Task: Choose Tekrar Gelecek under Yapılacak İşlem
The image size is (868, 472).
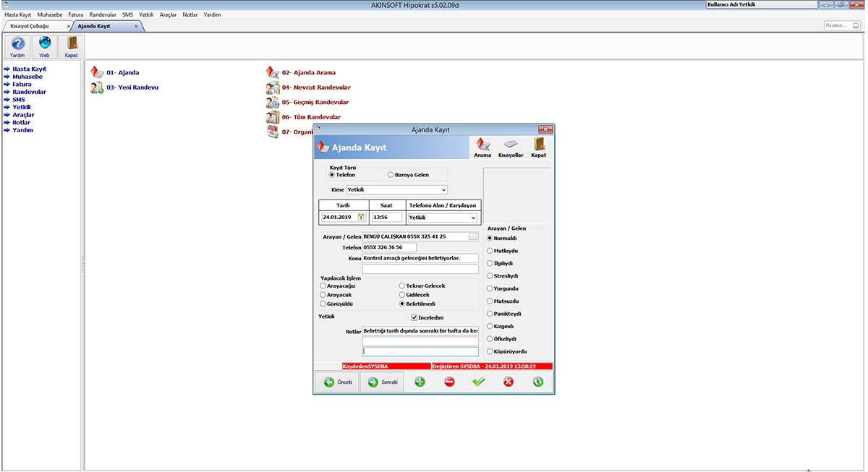Action: [402, 285]
